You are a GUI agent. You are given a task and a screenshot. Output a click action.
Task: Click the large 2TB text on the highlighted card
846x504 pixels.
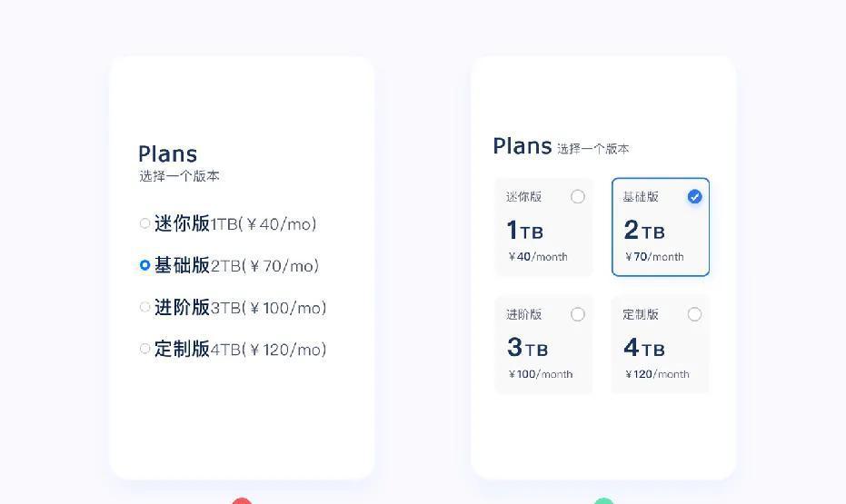[x=644, y=230]
